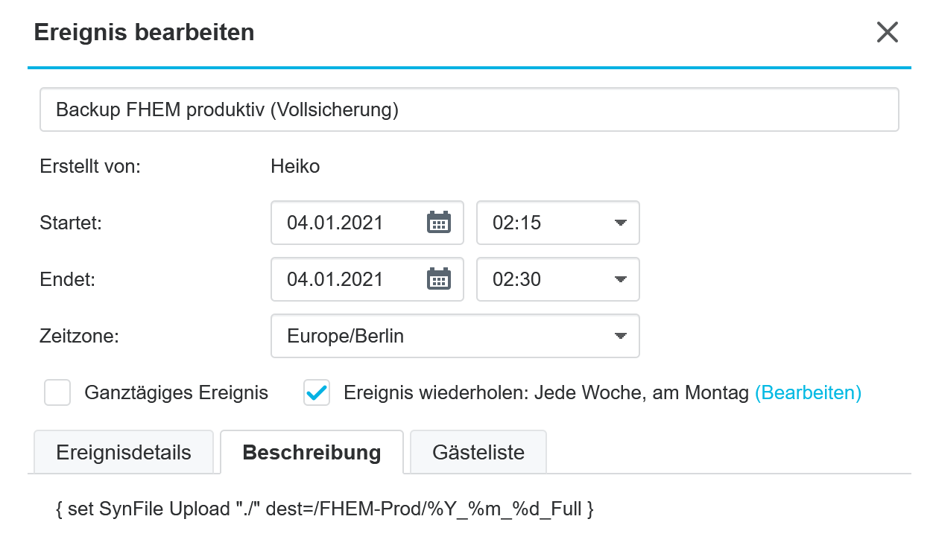Viewport: 936px width, 560px height.
Task: Click the Endet date field 04.01.2021
Action: [367, 279]
